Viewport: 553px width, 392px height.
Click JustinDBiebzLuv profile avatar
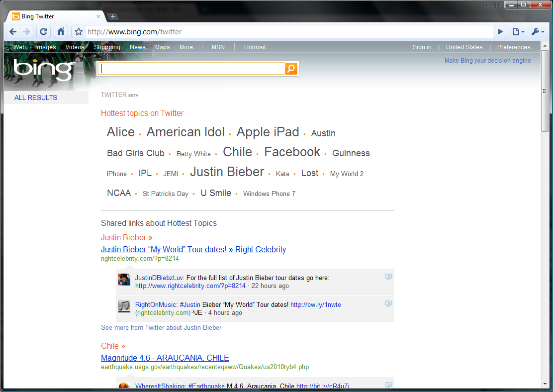click(x=124, y=280)
